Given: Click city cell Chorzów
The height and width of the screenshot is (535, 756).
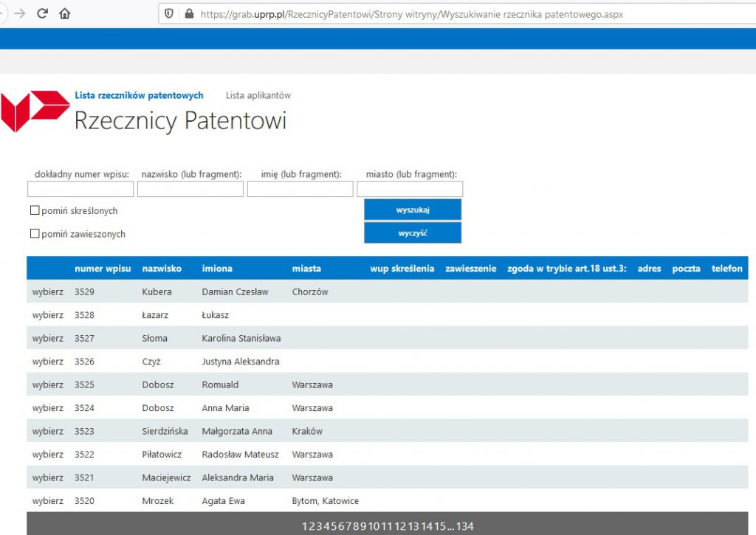Looking at the screenshot, I should (x=310, y=291).
